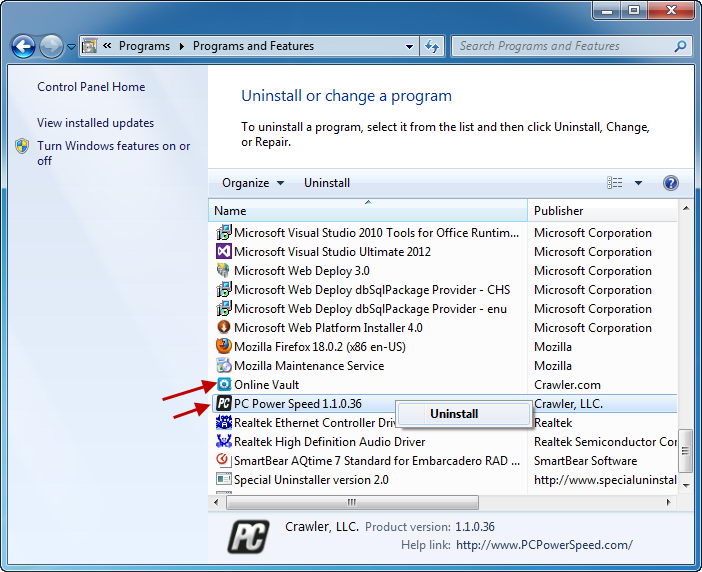This screenshot has width=702, height=572.
Task: Select Web Deploy dbSqlPackage Provider enu icon
Action: 223,308
